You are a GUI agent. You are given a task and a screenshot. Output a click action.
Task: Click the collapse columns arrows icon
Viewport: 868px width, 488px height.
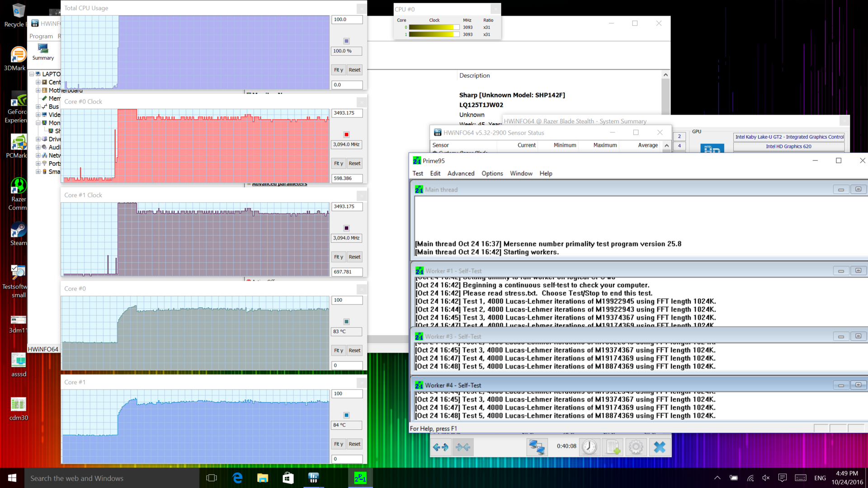[x=463, y=447]
